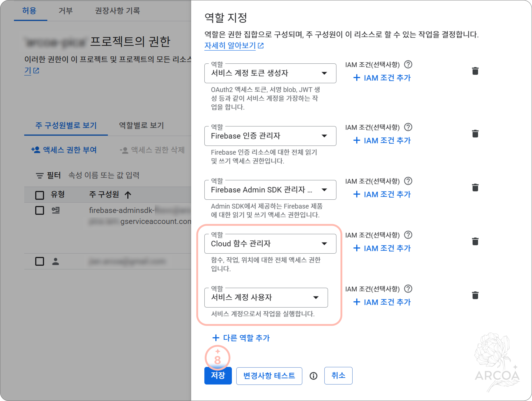This screenshot has width=532, height=401.
Task: Click + 다른 역할 추가
Action: coord(241,338)
